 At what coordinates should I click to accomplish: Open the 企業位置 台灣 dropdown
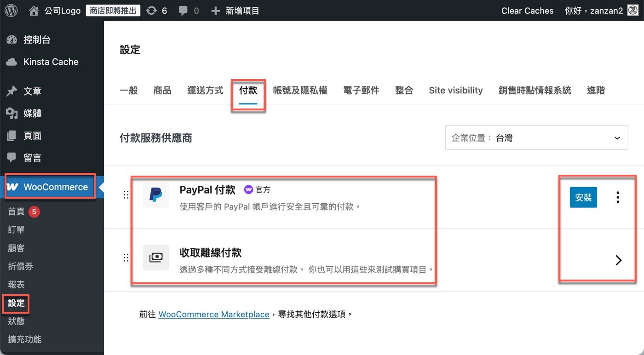[x=536, y=137]
